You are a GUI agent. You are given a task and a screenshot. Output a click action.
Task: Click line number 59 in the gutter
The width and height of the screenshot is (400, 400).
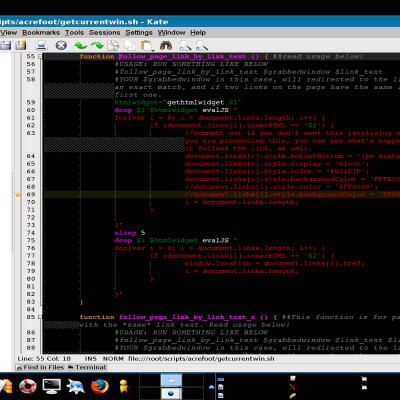click(x=31, y=102)
